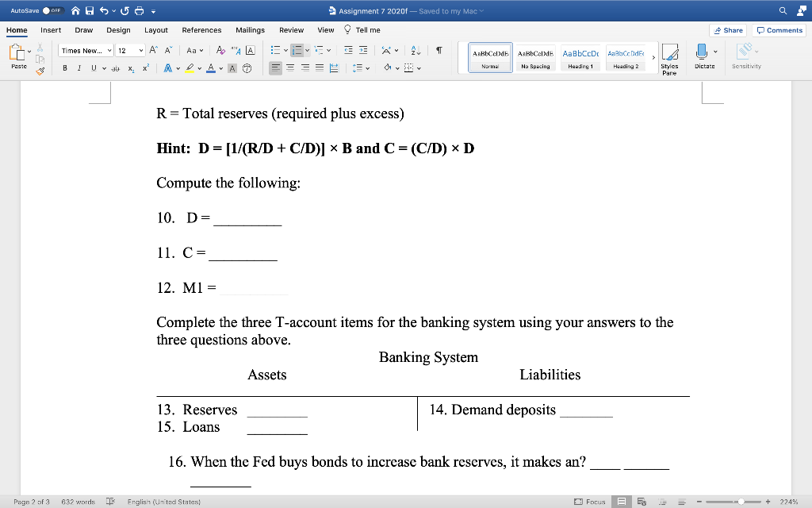Click the English (United States) language indicator
Screen dimensions: 812x508
[163, 502]
